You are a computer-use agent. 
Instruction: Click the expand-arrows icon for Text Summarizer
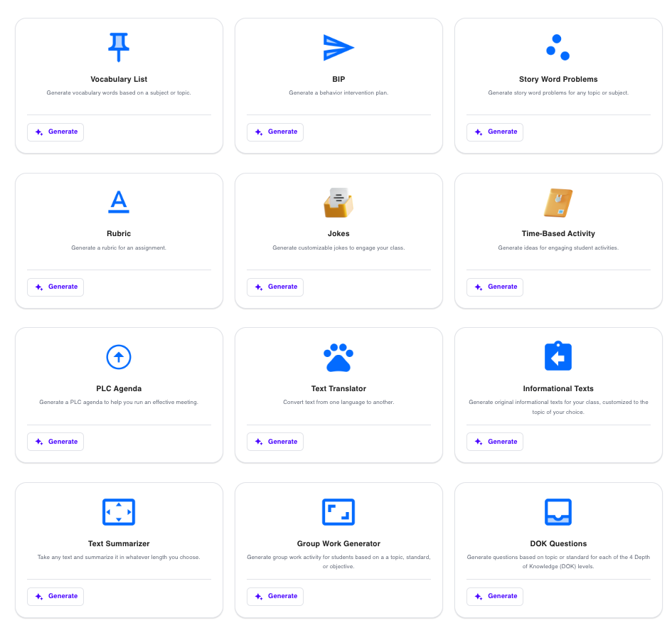(119, 511)
